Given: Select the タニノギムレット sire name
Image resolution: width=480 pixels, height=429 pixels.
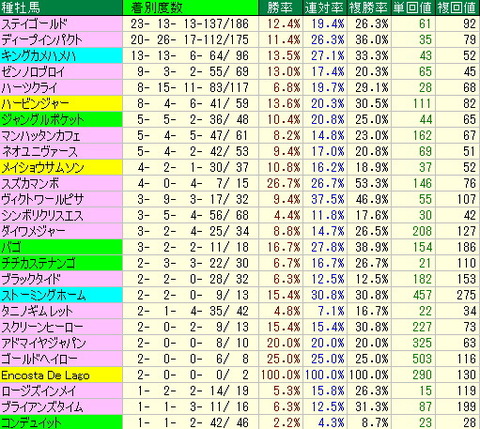Looking at the screenshot, I should [37, 312].
